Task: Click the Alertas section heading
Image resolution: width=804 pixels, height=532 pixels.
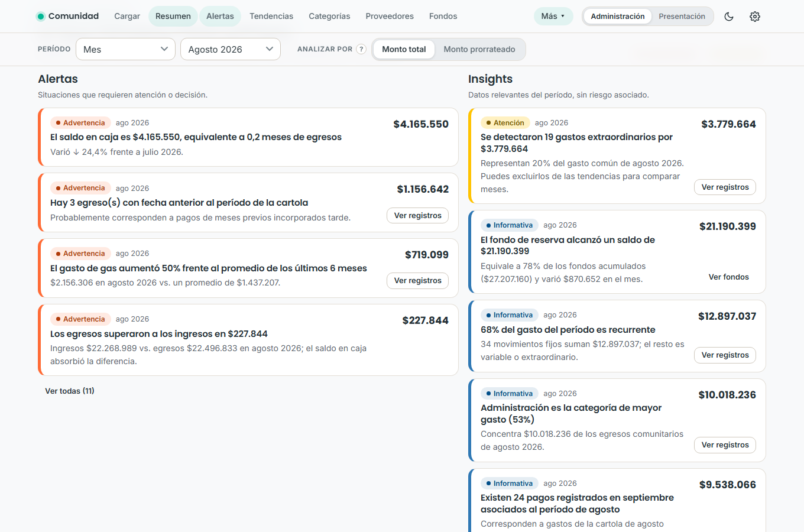Action: (x=58, y=79)
